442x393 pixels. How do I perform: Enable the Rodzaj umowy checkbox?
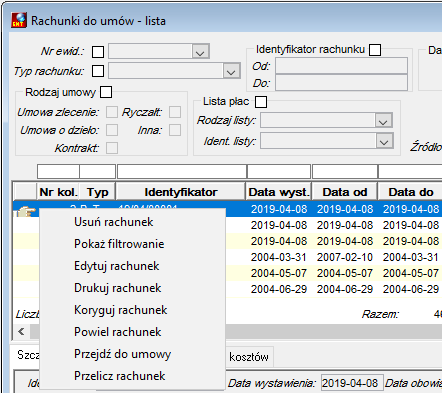[106, 92]
